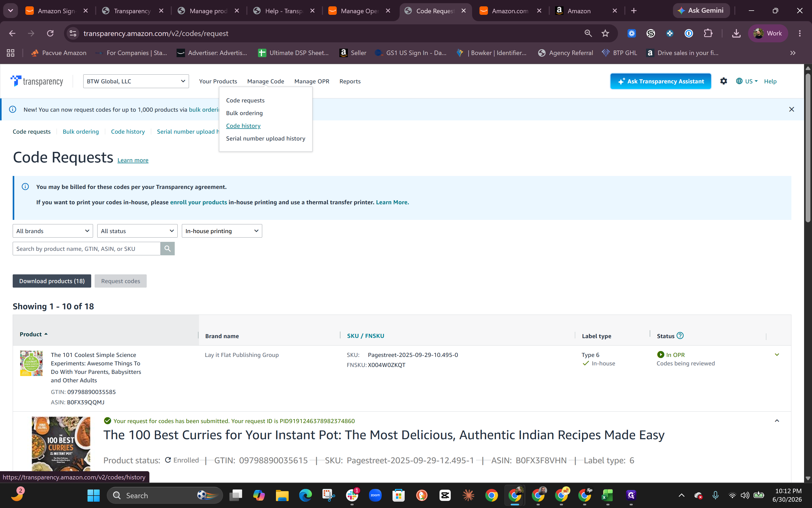Image resolution: width=812 pixels, height=508 pixels.
Task: Open the bookmarks apps grid icon
Action: click(x=10, y=53)
